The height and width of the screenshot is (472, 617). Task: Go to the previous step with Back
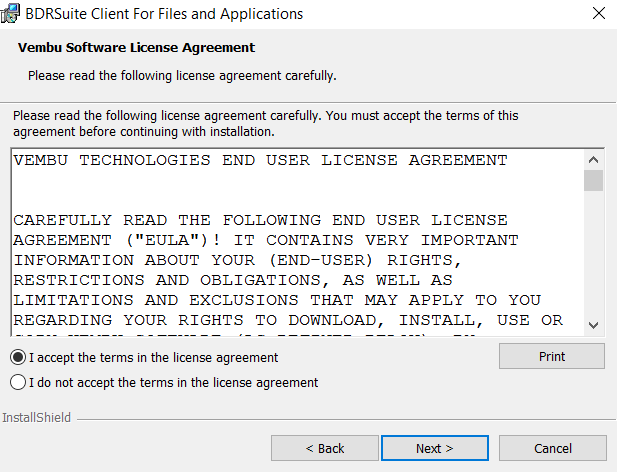(x=325, y=448)
